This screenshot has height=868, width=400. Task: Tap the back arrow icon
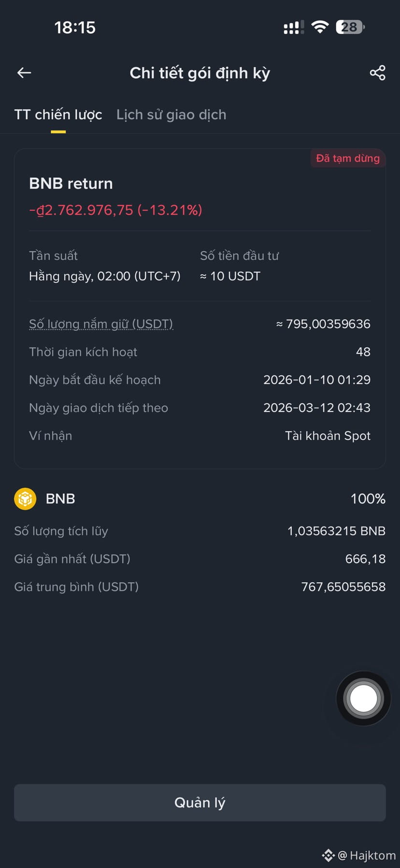point(24,73)
